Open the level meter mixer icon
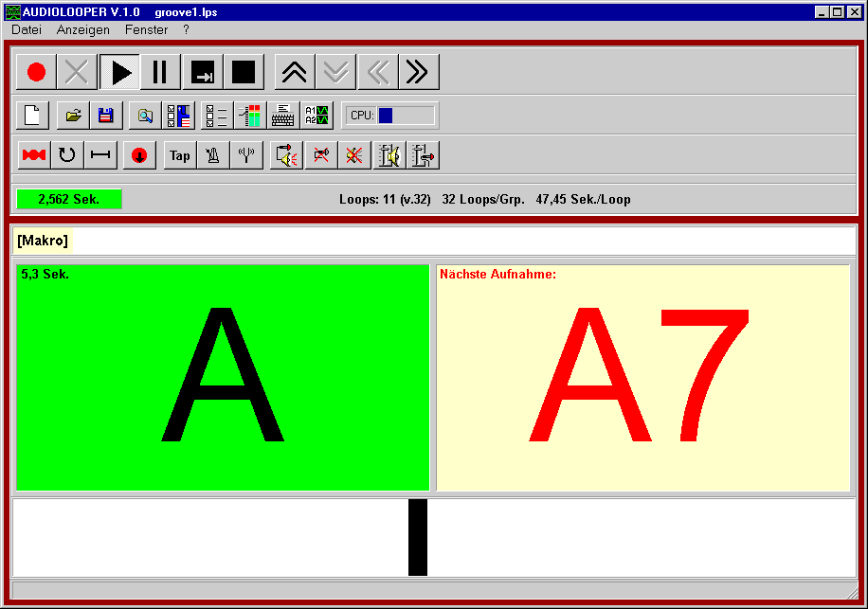The width and height of the screenshot is (868, 609). tap(250, 116)
